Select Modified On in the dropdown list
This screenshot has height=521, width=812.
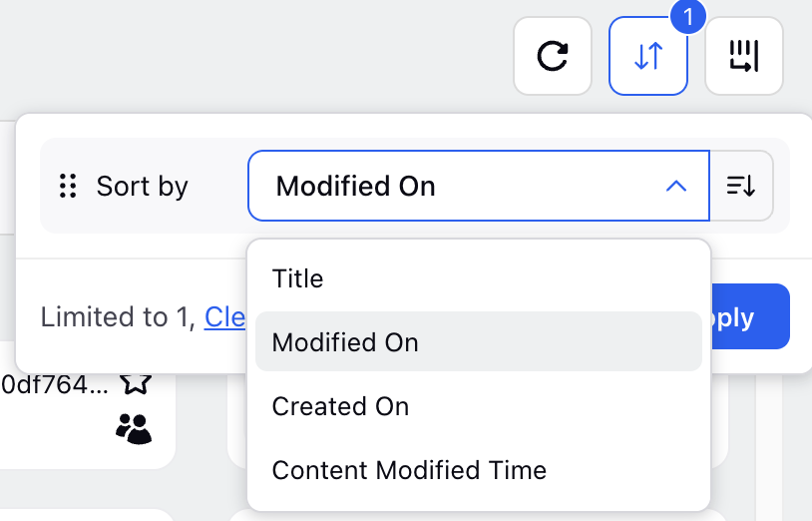pos(479,342)
